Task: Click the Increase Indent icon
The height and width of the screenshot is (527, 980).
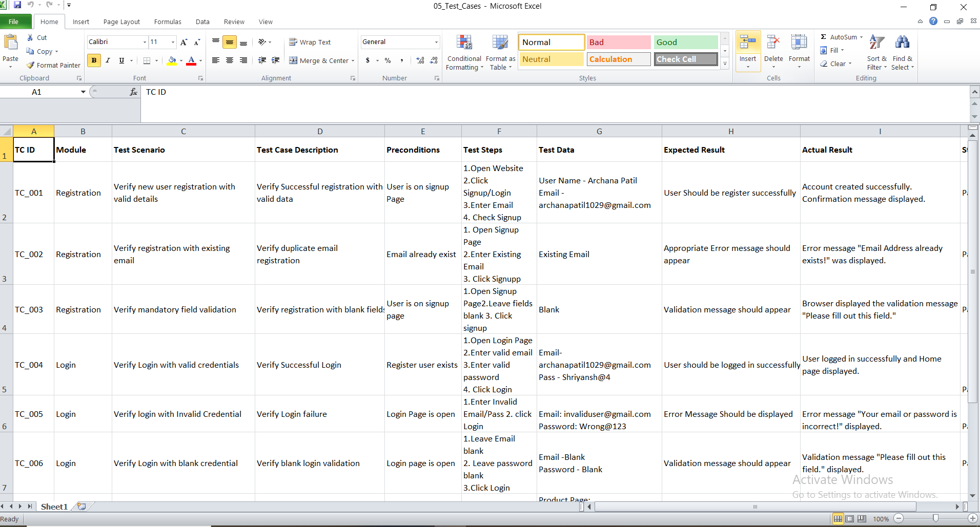Action: coord(276,60)
